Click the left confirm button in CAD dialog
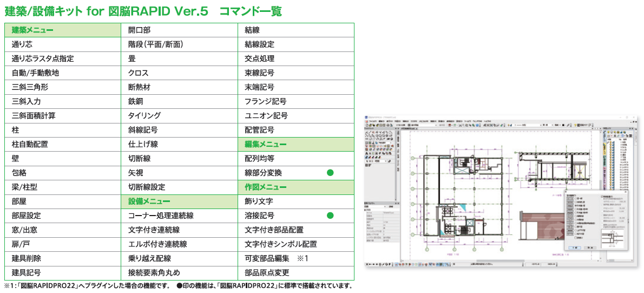The height and width of the screenshot is (293, 644). click(574, 248)
